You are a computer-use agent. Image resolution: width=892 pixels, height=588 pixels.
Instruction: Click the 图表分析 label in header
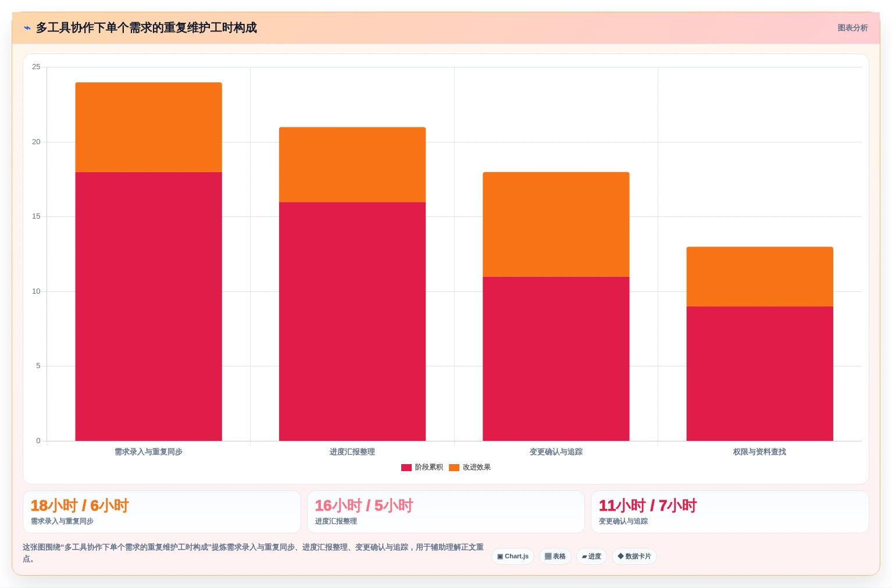point(852,28)
